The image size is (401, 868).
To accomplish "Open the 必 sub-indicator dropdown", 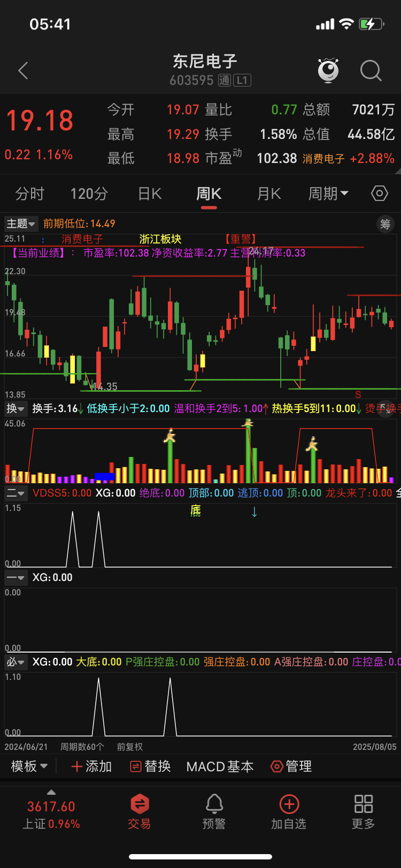I will pos(16,662).
